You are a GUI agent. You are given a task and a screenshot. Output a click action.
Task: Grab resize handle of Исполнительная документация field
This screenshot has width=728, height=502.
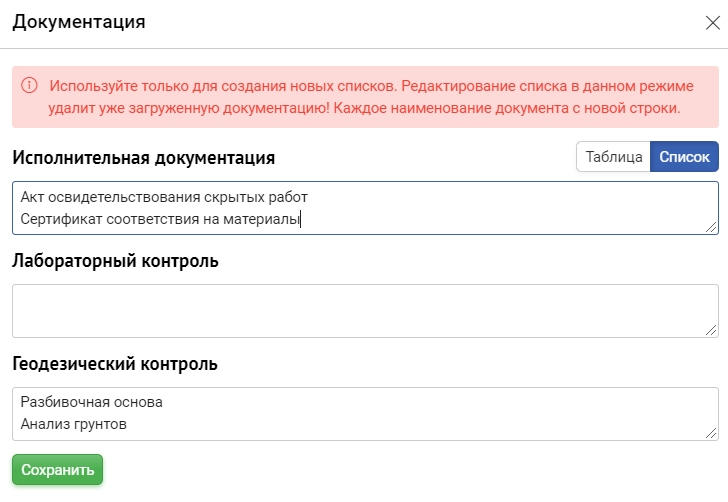coord(712,228)
